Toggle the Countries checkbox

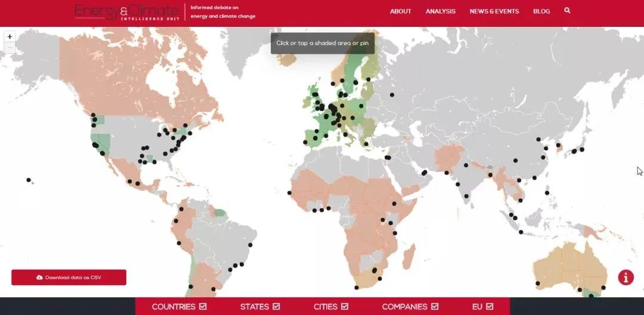coord(203,307)
